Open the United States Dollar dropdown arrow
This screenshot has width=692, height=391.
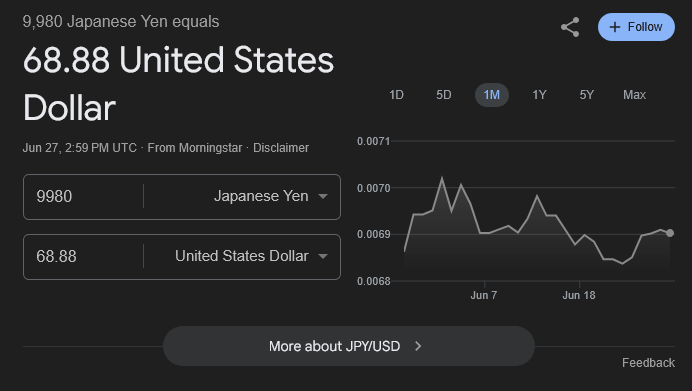pyautogui.click(x=323, y=256)
